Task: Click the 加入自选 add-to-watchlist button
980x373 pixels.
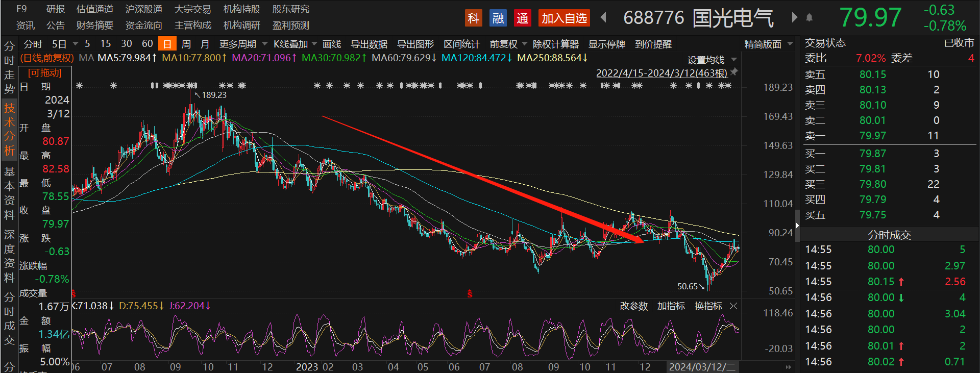Action: [564, 18]
